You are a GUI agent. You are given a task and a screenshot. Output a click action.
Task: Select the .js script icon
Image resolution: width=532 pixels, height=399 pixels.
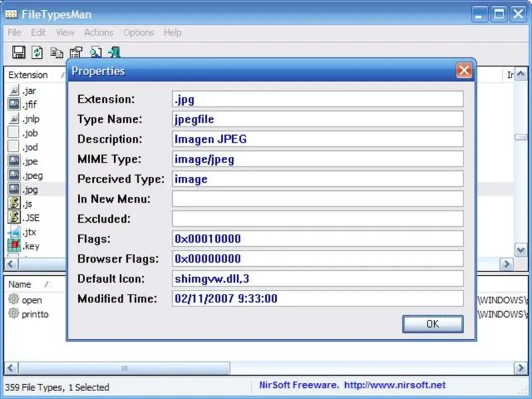(14, 203)
